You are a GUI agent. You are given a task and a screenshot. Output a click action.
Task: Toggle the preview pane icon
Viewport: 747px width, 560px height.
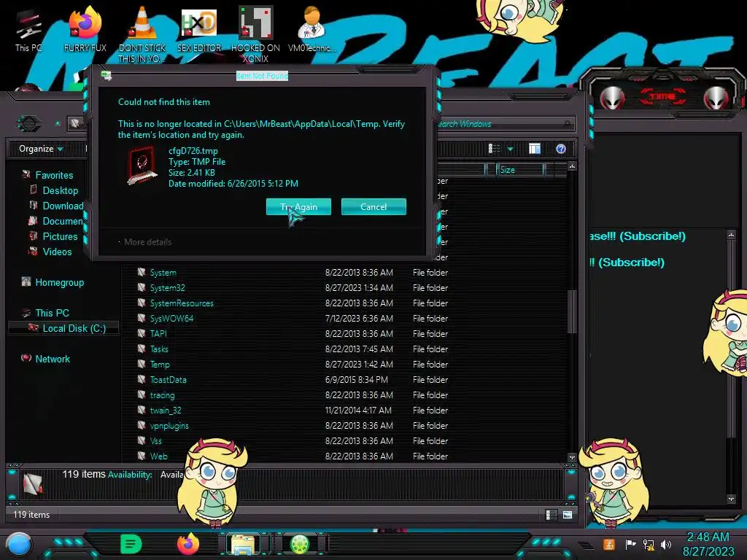point(535,149)
